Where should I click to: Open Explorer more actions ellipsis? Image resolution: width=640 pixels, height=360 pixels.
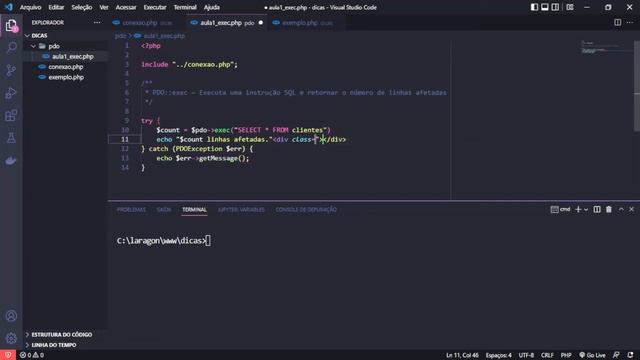click(97, 22)
